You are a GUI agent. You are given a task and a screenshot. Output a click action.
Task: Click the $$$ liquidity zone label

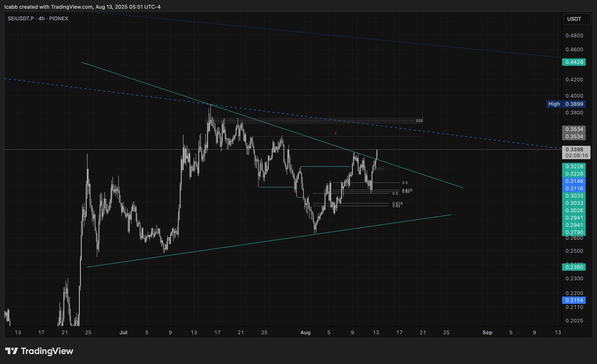point(419,120)
